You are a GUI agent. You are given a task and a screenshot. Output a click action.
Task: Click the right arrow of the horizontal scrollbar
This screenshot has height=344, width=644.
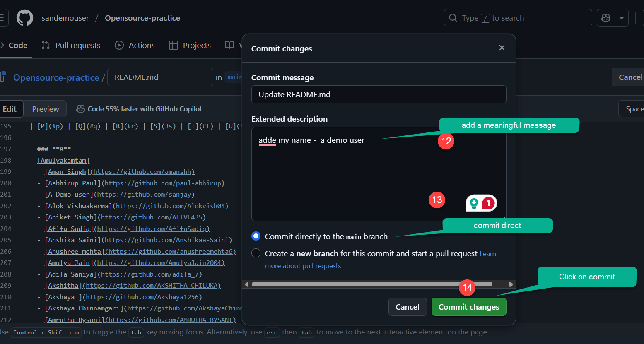click(x=511, y=284)
